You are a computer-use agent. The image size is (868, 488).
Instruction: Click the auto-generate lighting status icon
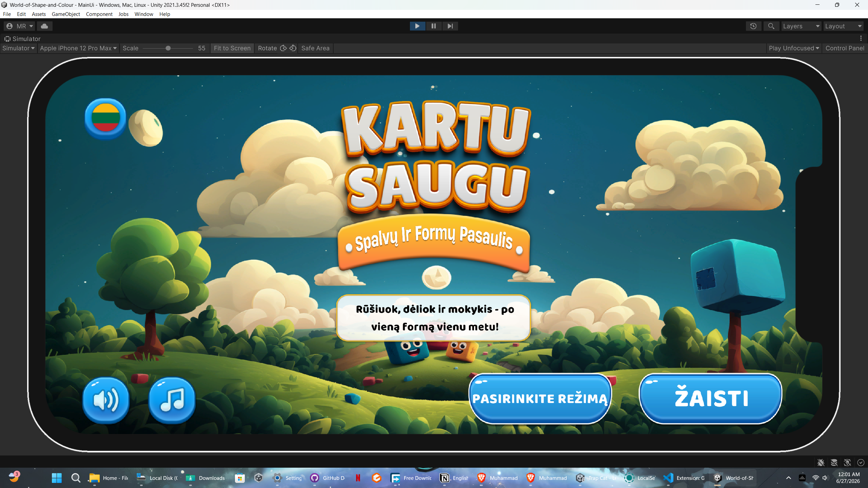pos(847,463)
